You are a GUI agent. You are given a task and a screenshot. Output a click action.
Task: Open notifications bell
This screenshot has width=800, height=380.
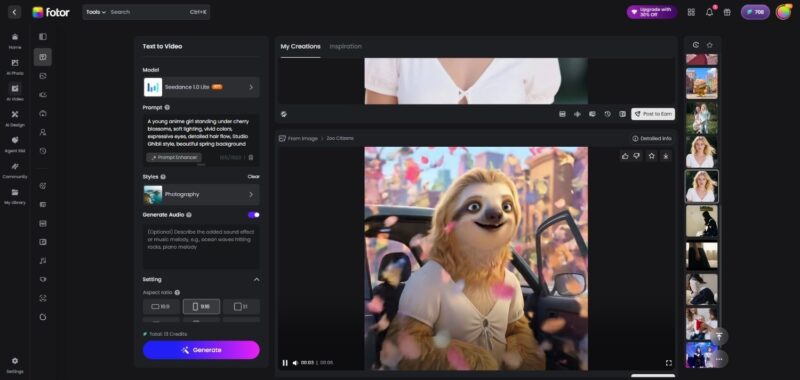[709, 12]
